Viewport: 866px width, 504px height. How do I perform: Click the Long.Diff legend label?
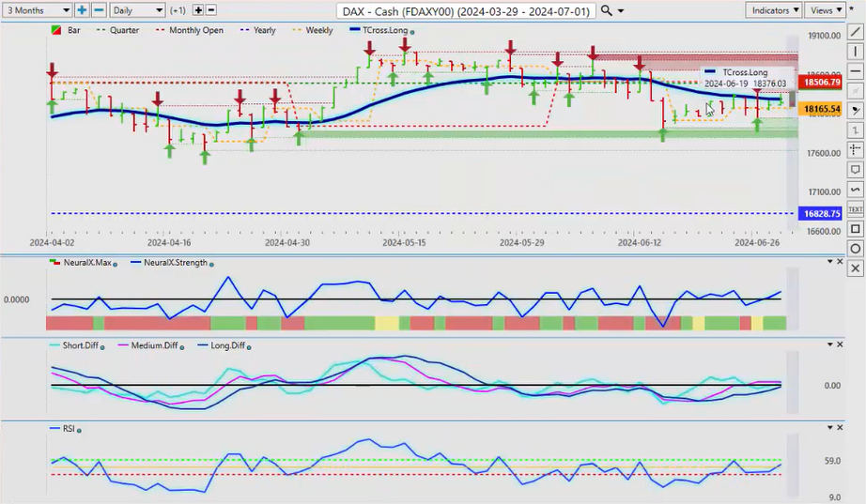pyautogui.click(x=227, y=345)
